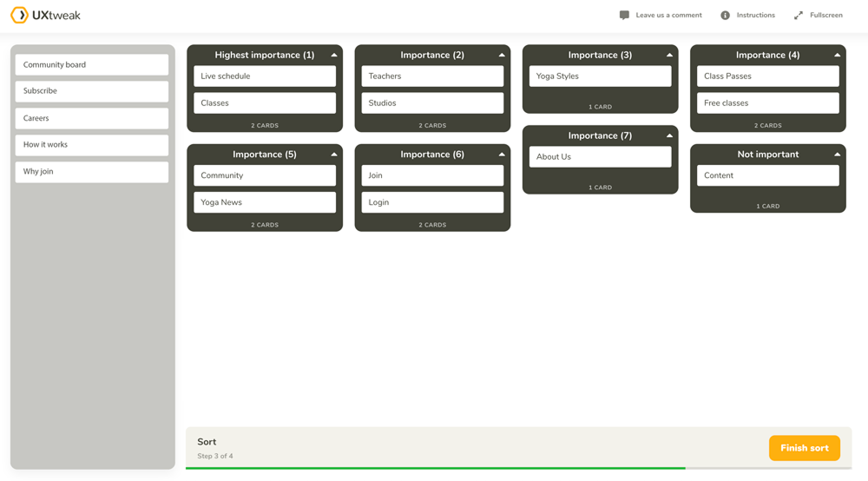Collapse the Importance (6) category arrow

tap(502, 155)
